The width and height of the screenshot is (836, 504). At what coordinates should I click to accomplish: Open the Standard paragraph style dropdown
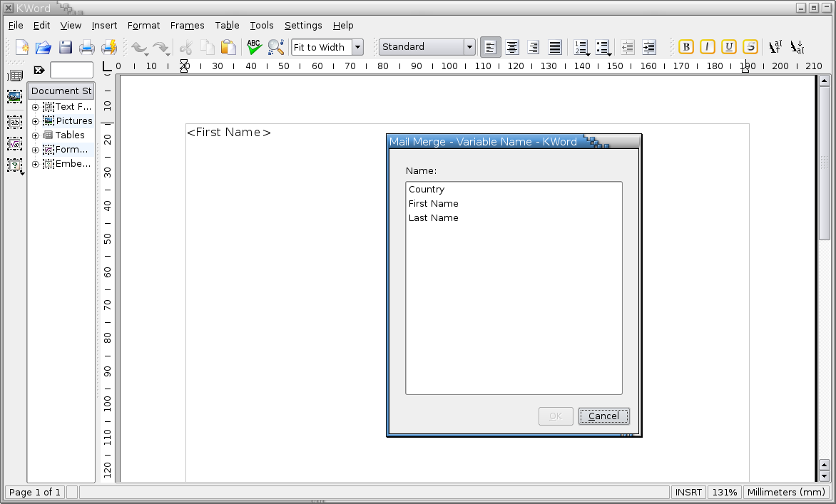[469, 46]
